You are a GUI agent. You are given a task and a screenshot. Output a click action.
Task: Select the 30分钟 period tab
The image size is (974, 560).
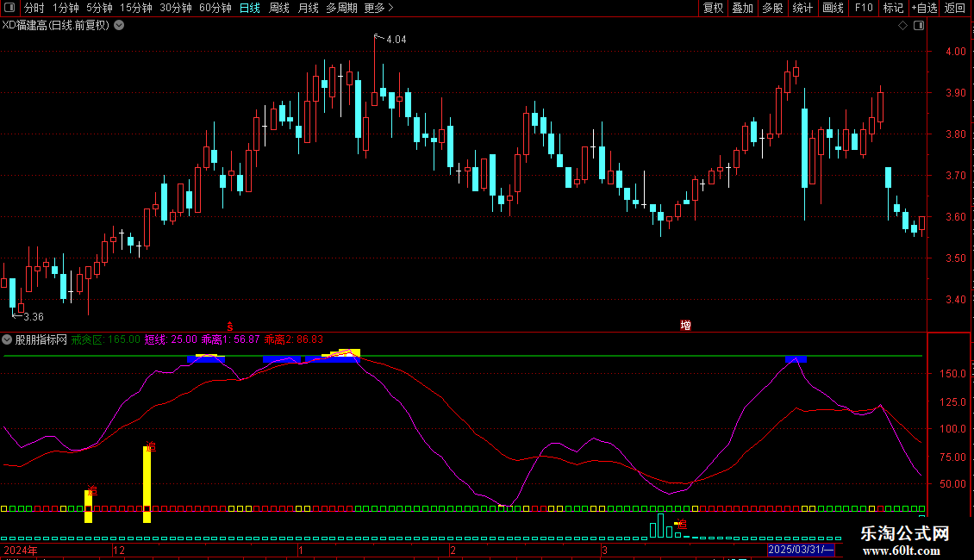pos(175,8)
